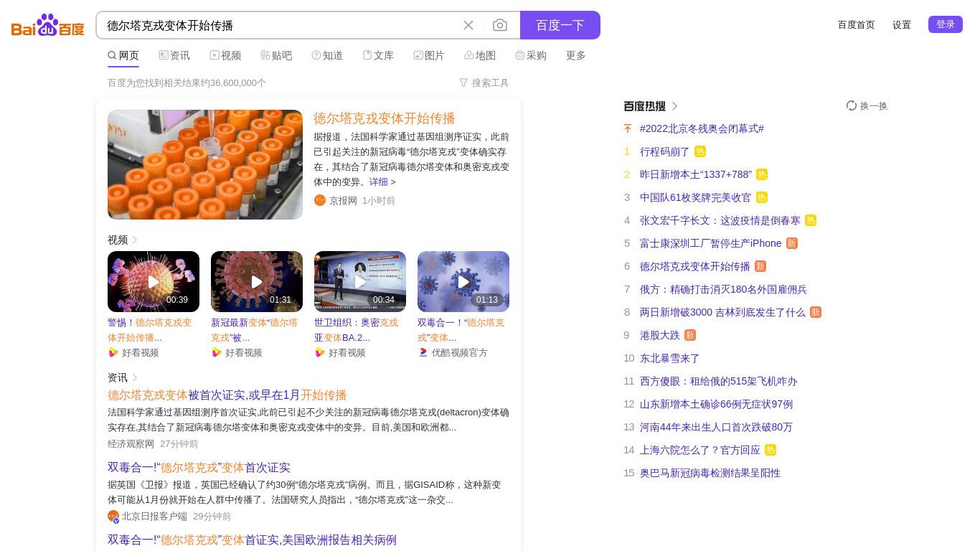980x551 pixels.
Task: Open hot search 山东新增本土确诊66例无症状97例
Action: (x=717, y=404)
